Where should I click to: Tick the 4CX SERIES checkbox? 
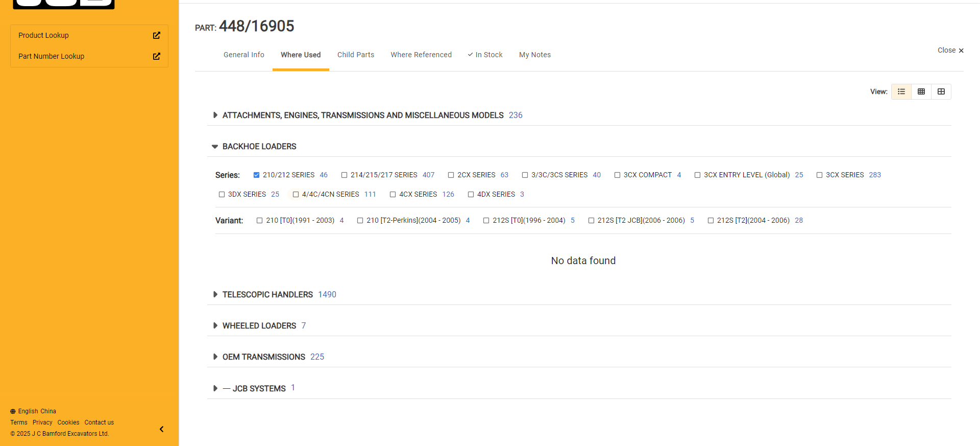coord(393,195)
